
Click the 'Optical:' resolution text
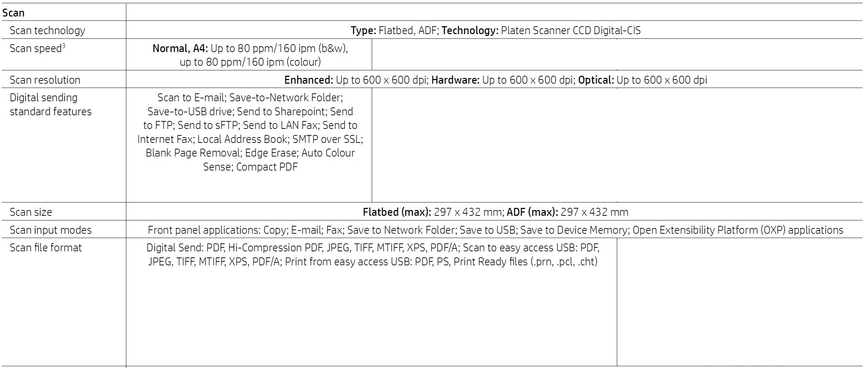click(x=596, y=80)
